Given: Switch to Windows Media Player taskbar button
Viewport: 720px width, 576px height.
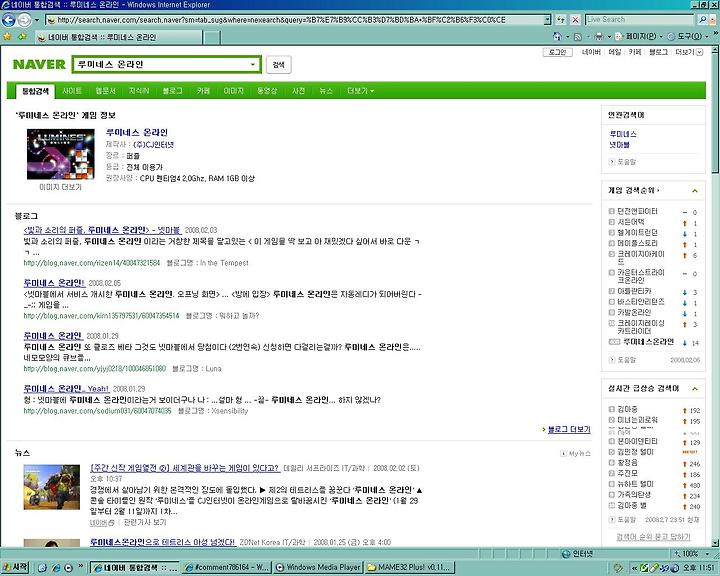Looking at the screenshot, I should click(318, 567).
